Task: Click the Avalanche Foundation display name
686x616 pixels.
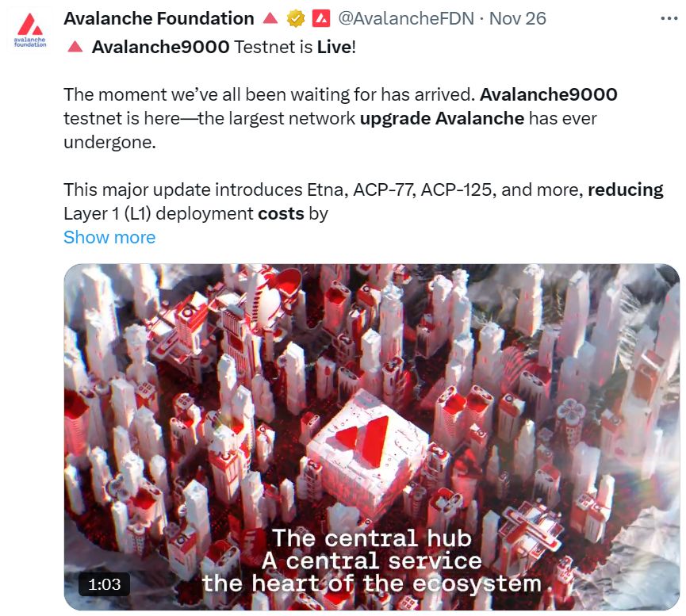Action: pos(159,18)
